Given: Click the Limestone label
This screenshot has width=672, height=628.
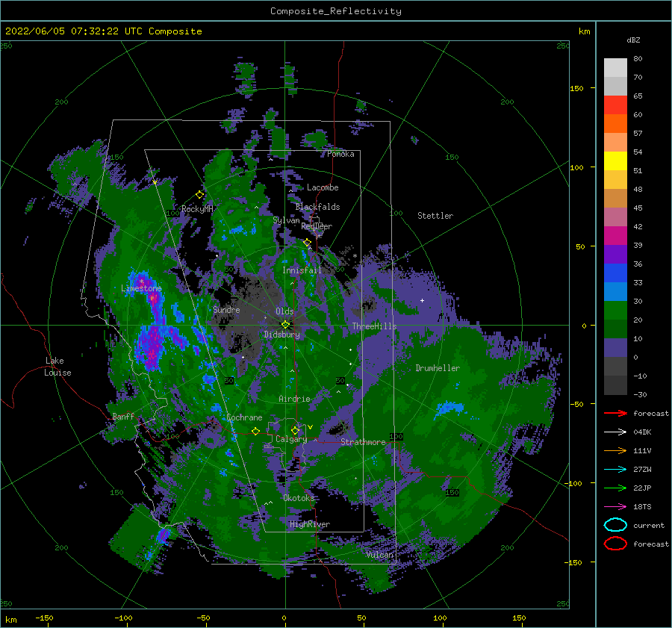Looking at the screenshot, I should click(x=141, y=288).
